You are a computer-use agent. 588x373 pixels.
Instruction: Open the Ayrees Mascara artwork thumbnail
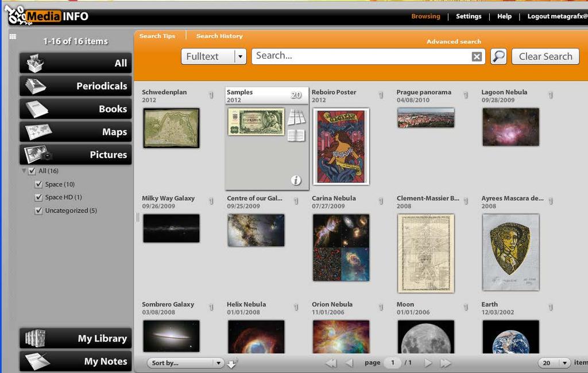(x=510, y=252)
